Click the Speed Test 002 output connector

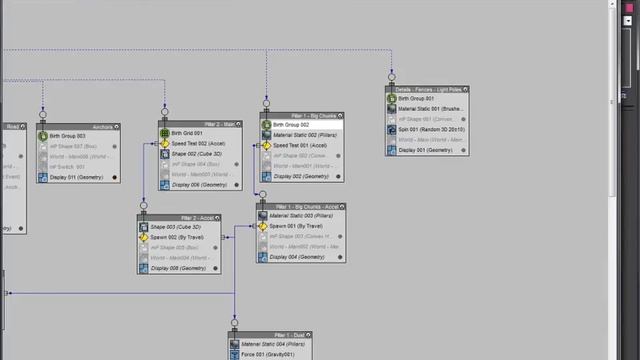coord(156,144)
